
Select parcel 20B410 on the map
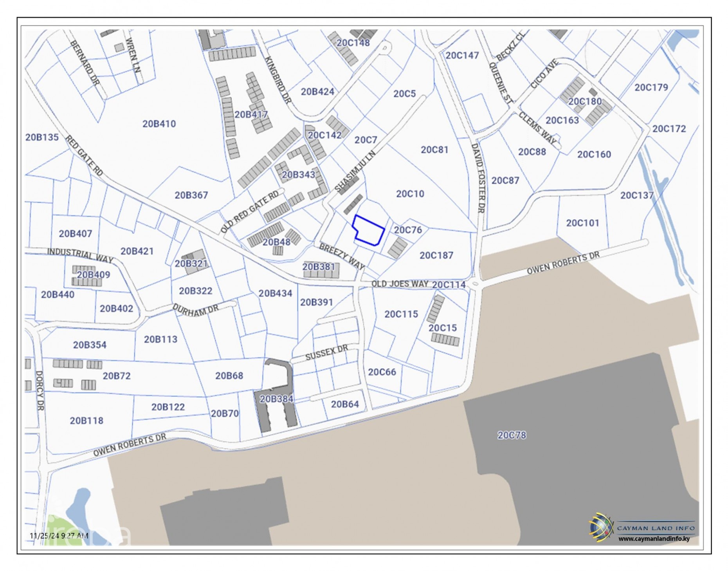(x=159, y=124)
